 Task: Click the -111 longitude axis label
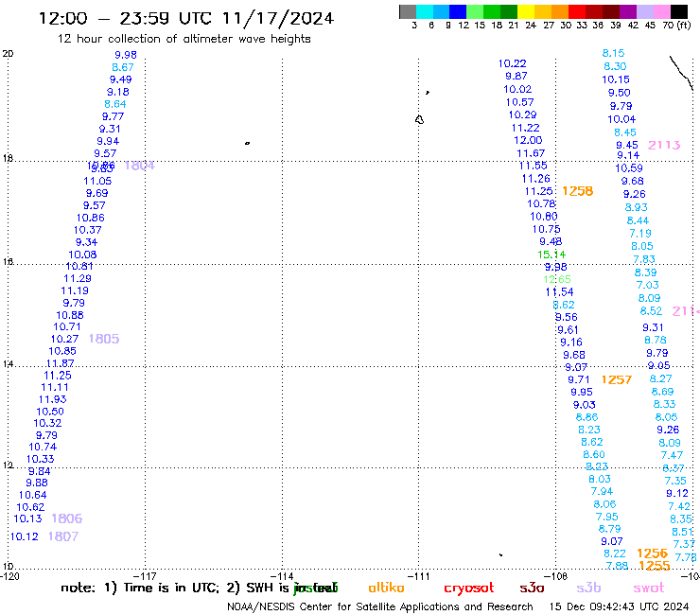pyautogui.click(x=419, y=576)
